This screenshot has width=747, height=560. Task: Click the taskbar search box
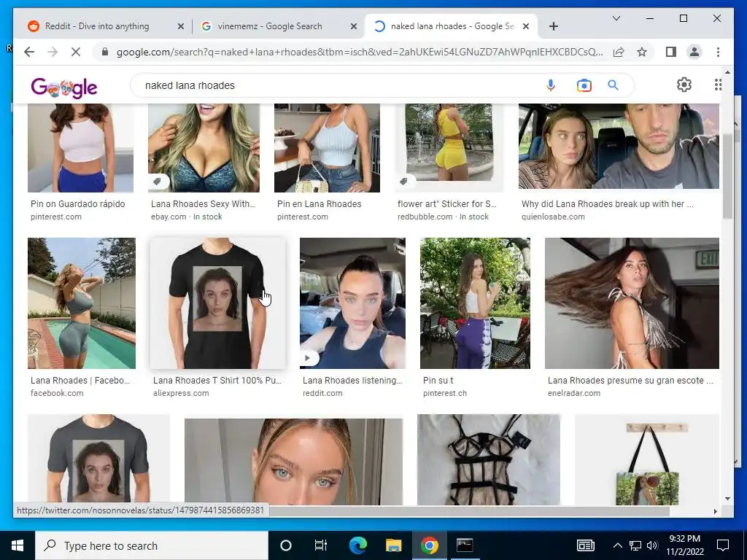coord(152,545)
